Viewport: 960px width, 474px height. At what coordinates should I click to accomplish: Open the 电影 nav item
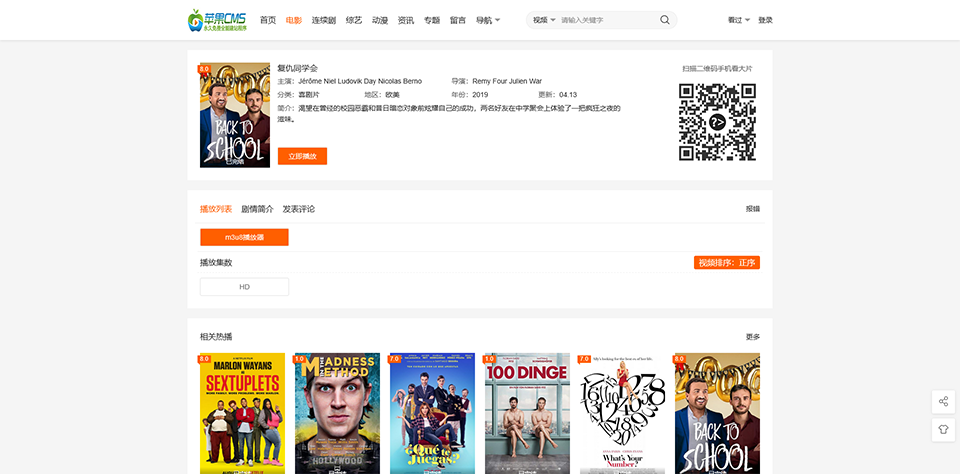pyautogui.click(x=294, y=20)
